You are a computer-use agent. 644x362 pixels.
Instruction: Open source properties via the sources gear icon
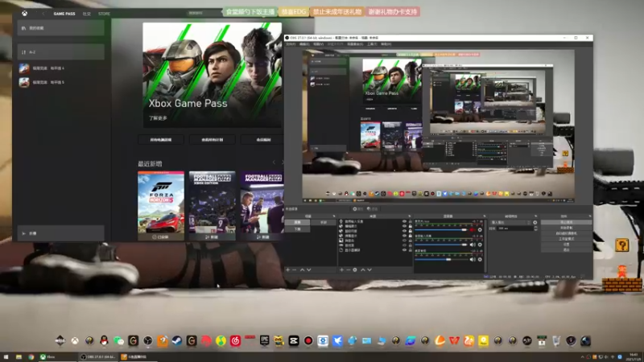pyautogui.click(x=355, y=269)
